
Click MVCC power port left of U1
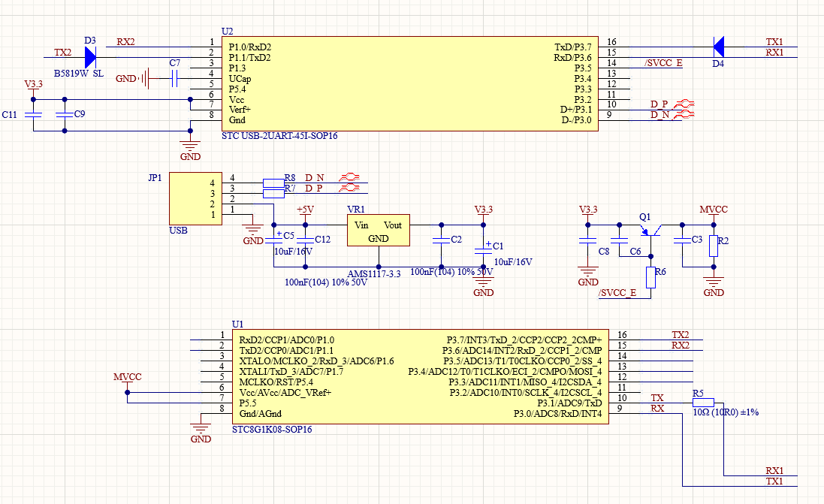tap(127, 381)
